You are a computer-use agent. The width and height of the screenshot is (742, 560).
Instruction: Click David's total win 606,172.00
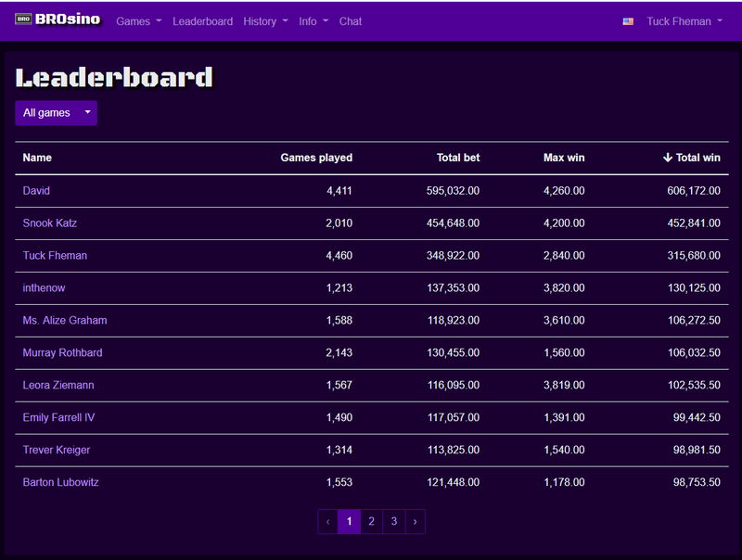pyautogui.click(x=694, y=191)
